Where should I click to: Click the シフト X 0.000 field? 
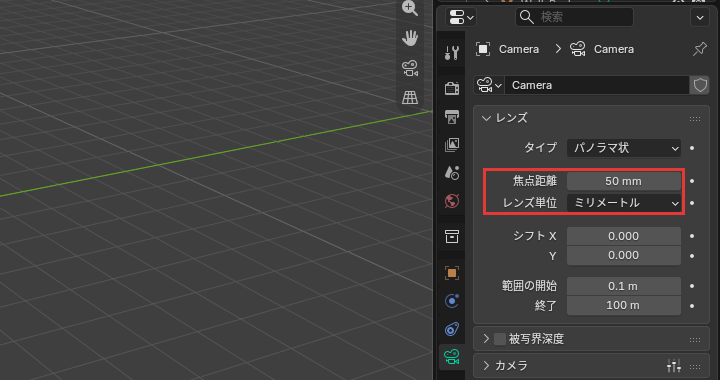pos(624,236)
